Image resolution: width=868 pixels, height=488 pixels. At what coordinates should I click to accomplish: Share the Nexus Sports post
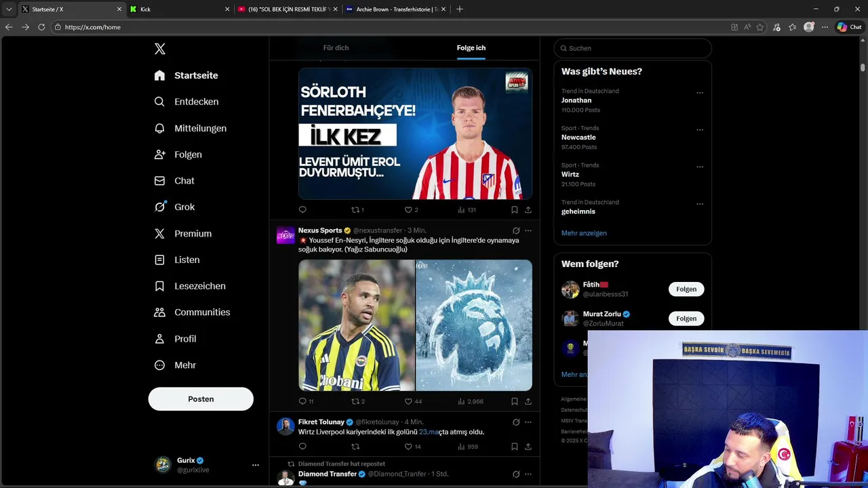[528, 401]
